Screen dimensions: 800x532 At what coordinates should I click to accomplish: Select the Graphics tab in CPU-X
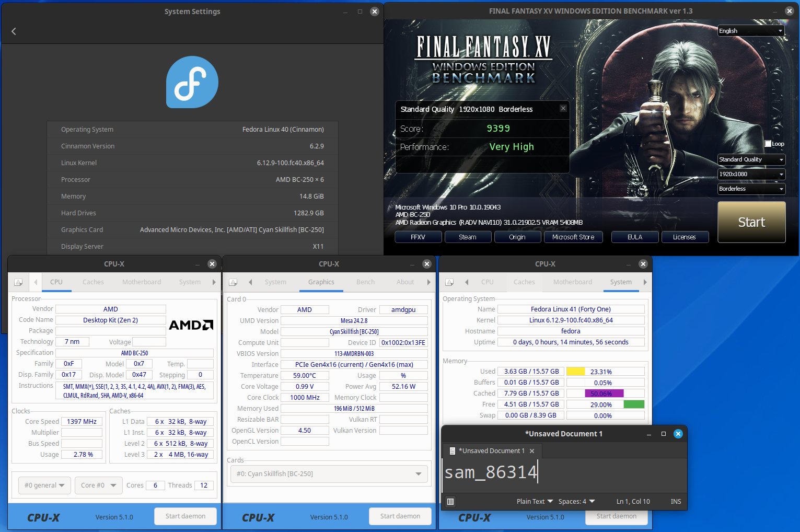point(321,282)
